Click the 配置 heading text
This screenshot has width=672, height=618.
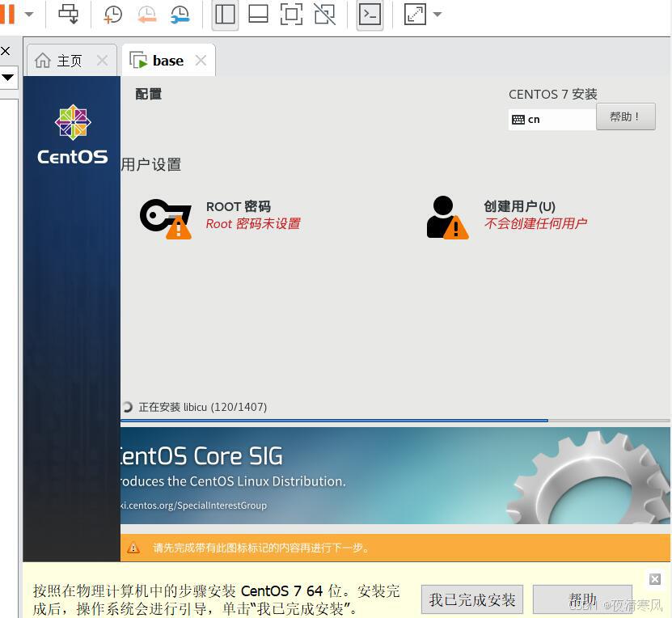(148, 94)
